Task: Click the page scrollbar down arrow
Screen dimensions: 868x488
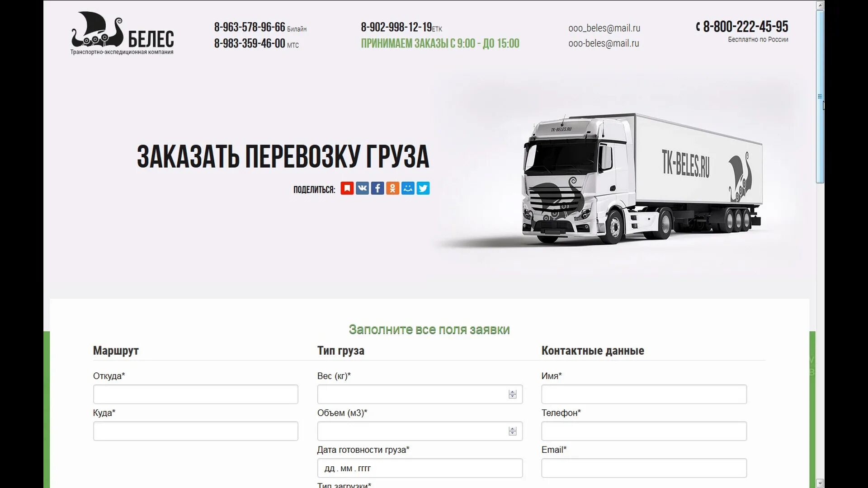Action: [x=820, y=483]
